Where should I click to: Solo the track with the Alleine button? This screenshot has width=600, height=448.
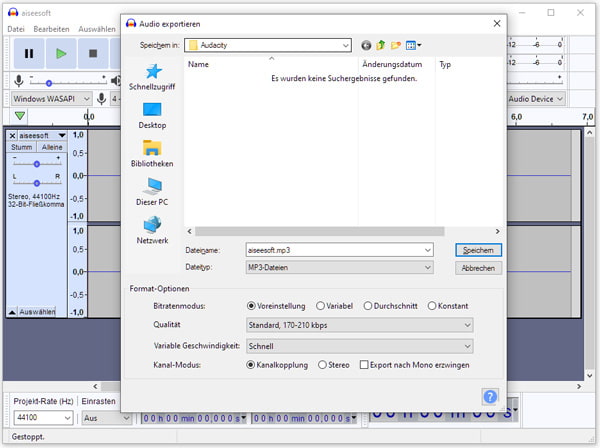tap(52, 147)
